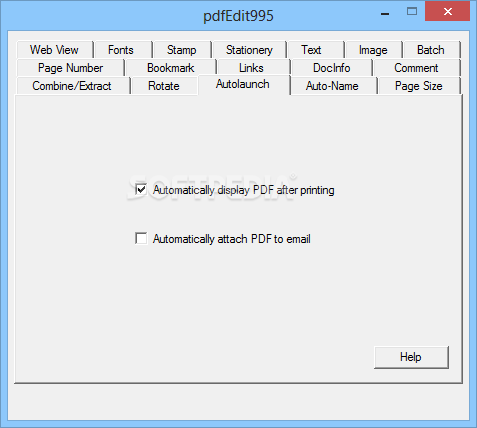Screen dimensions: 477x428
Task: Select the Batch tab
Action: coord(432,50)
